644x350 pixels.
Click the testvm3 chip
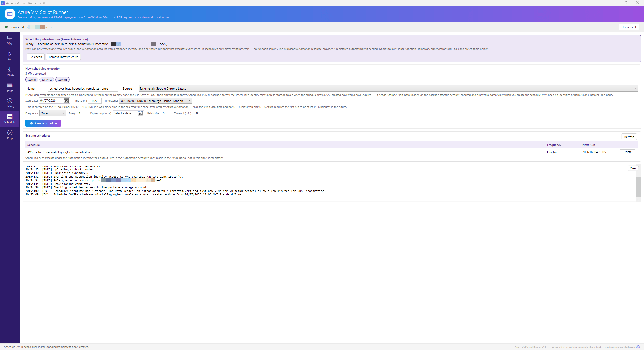coord(62,80)
